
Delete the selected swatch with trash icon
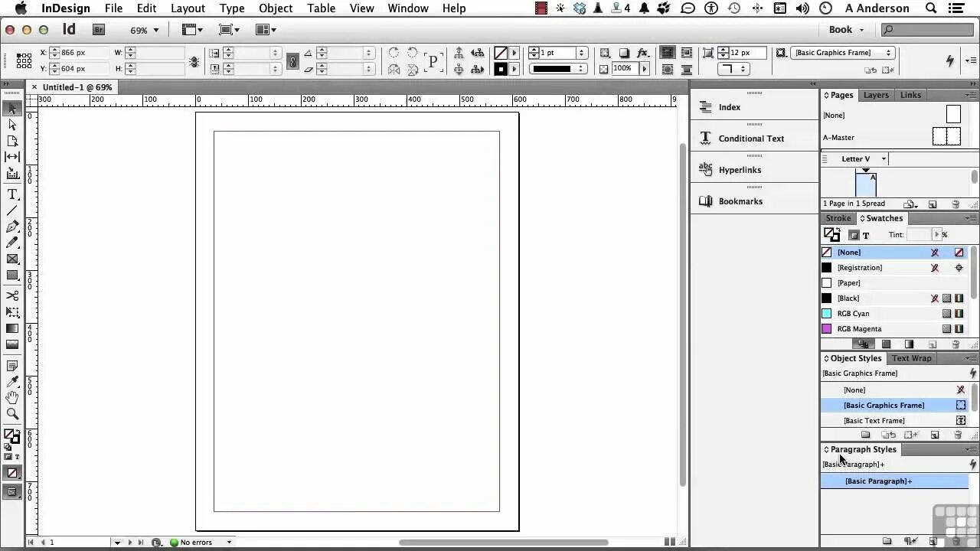click(955, 344)
